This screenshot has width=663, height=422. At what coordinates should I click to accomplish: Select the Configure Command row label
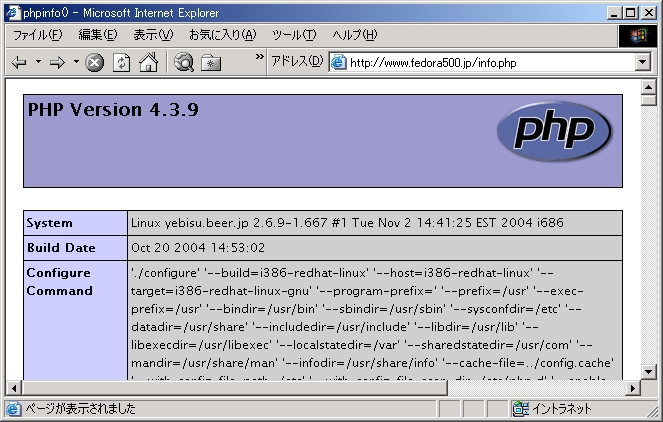[59, 282]
